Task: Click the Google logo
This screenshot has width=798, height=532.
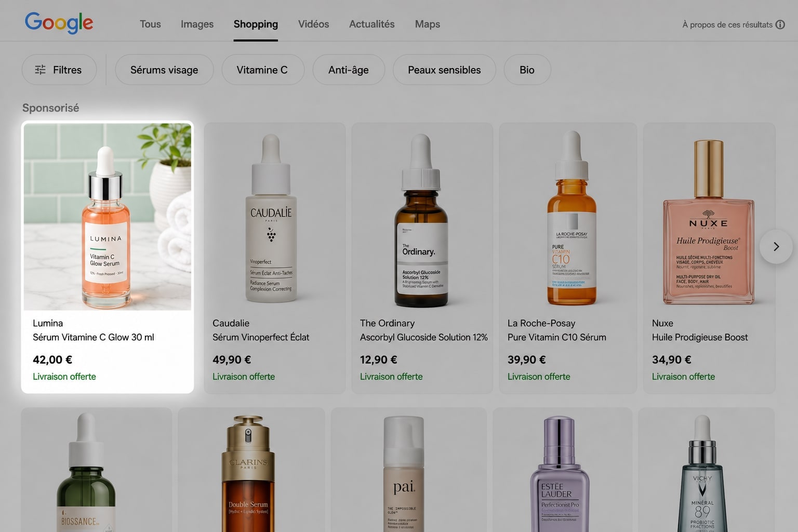Action: point(59,23)
